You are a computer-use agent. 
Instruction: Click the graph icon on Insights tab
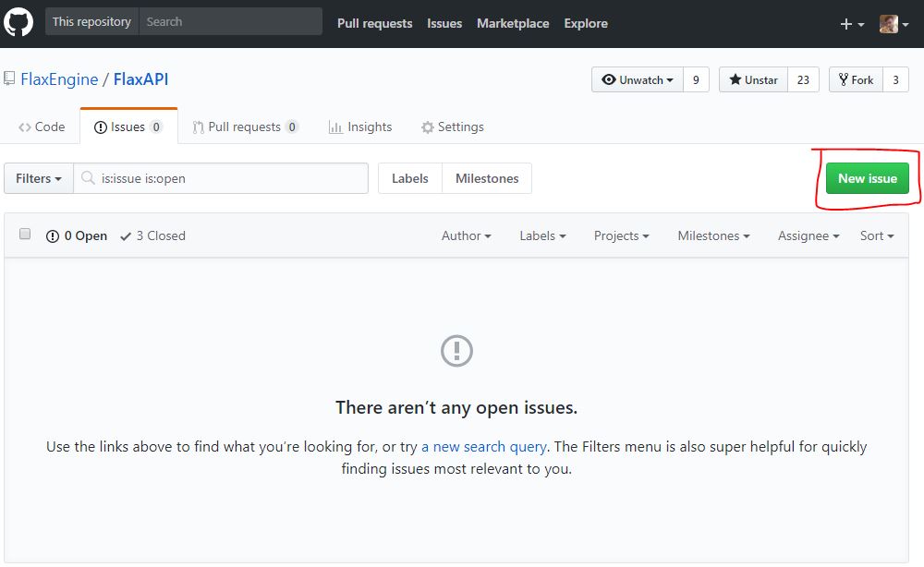[x=335, y=127]
